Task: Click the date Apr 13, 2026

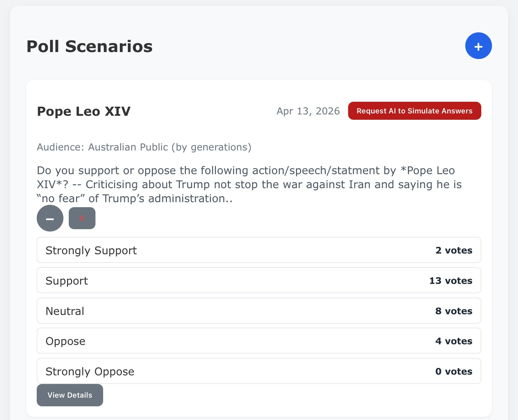Action: tap(308, 111)
